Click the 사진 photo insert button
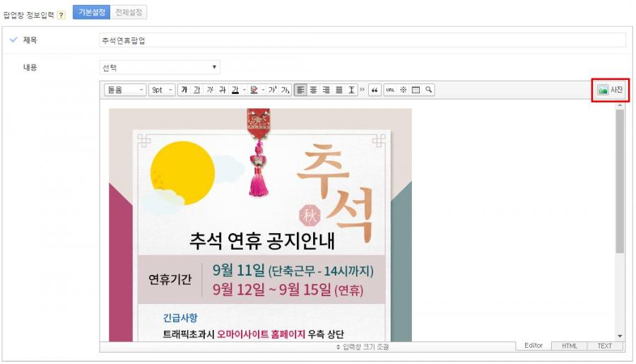This screenshot has width=636, height=364. click(x=609, y=90)
